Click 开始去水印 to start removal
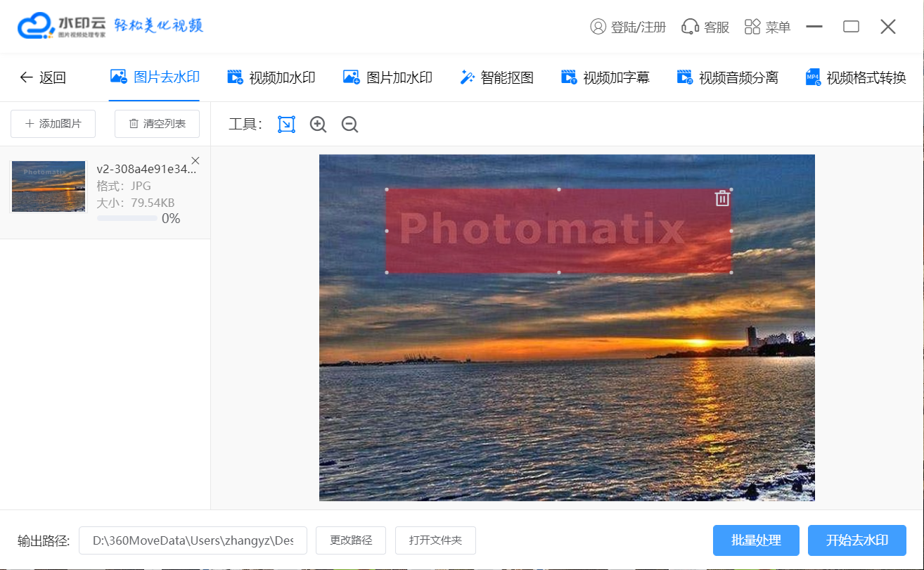Screen dimensions: 924x570 click(857, 540)
